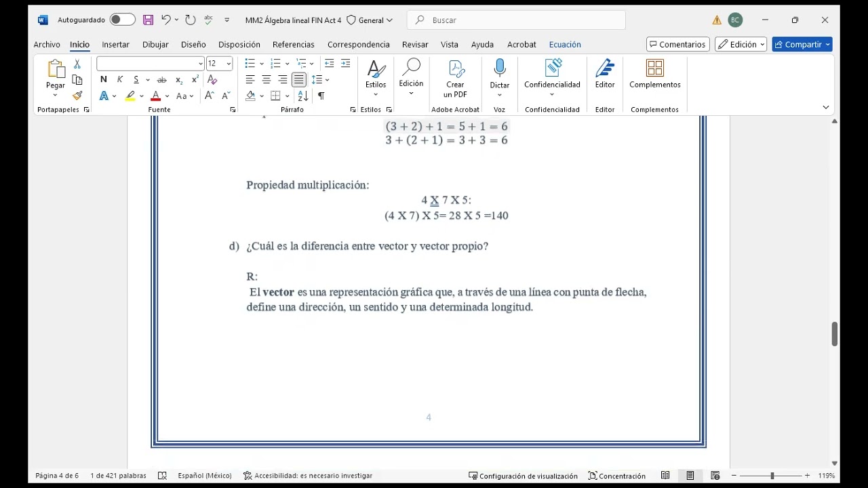The image size is (868, 488).
Task: Clear all formatting with eraser icon
Action: coord(212,80)
